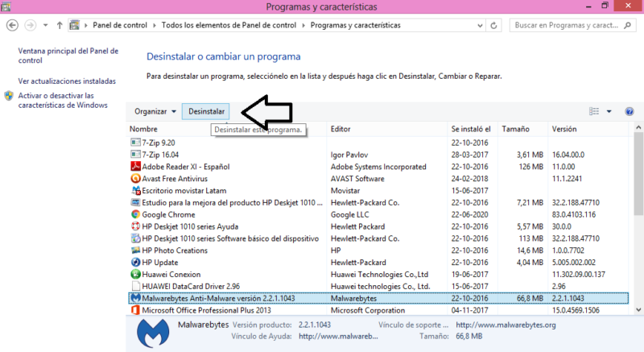Open Ver actualizaciones instaladas link
Viewport: 644px width, 352px height.
point(67,81)
